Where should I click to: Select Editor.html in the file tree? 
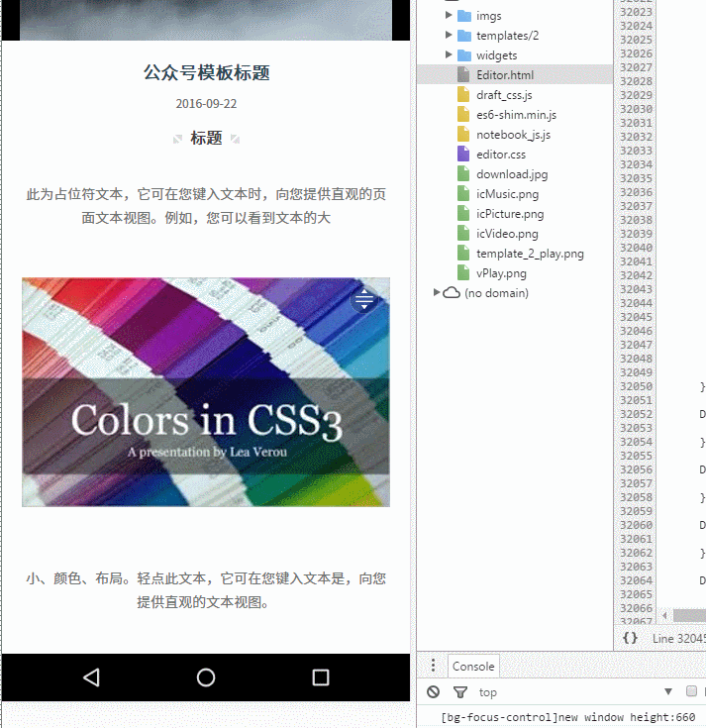pyautogui.click(x=515, y=74)
